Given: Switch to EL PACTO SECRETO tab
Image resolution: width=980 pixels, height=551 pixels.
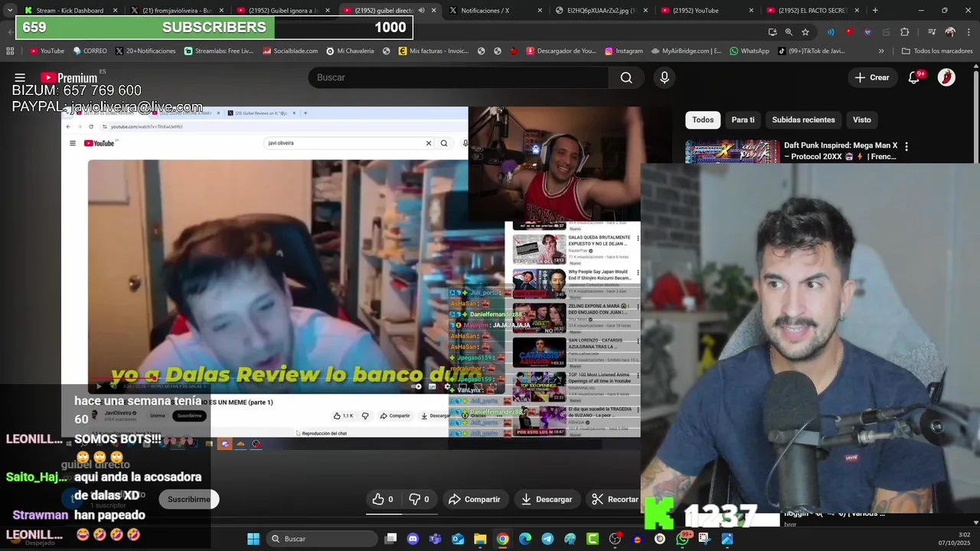Looking at the screenshot, I should click(813, 11).
